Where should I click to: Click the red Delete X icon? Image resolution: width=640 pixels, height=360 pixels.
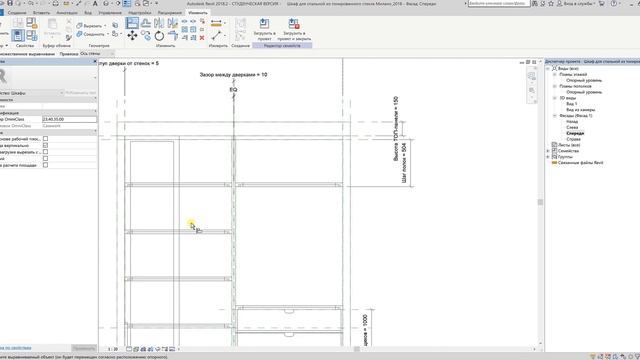click(x=202, y=38)
